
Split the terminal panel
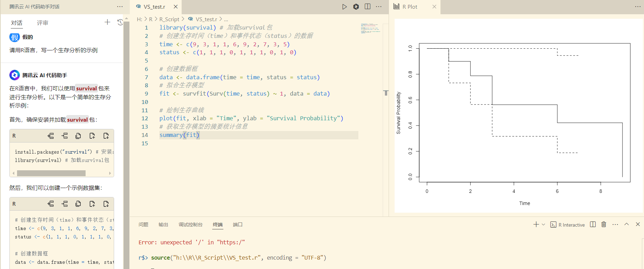[593, 225]
